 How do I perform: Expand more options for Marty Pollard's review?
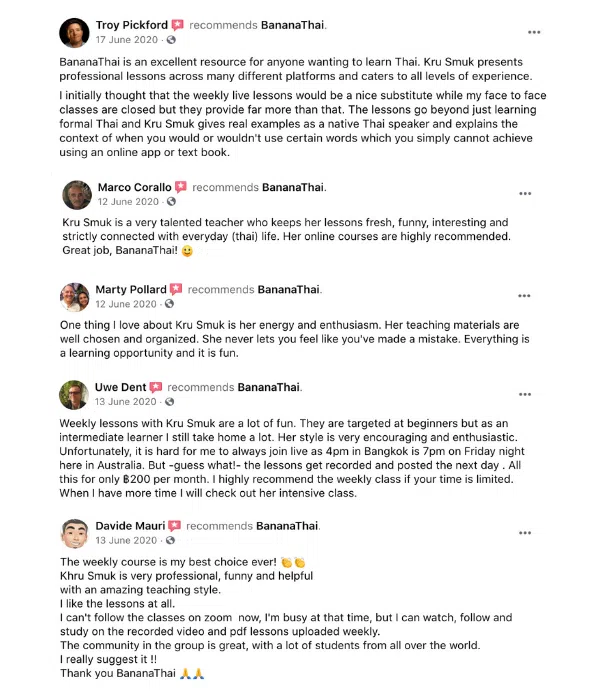click(524, 296)
